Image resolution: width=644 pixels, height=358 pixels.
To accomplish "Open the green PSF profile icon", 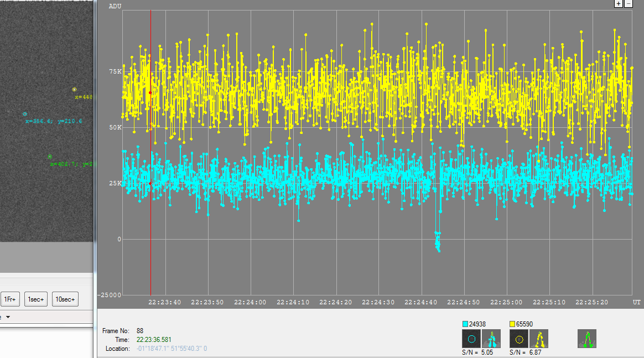I will [x=587, y=339].
